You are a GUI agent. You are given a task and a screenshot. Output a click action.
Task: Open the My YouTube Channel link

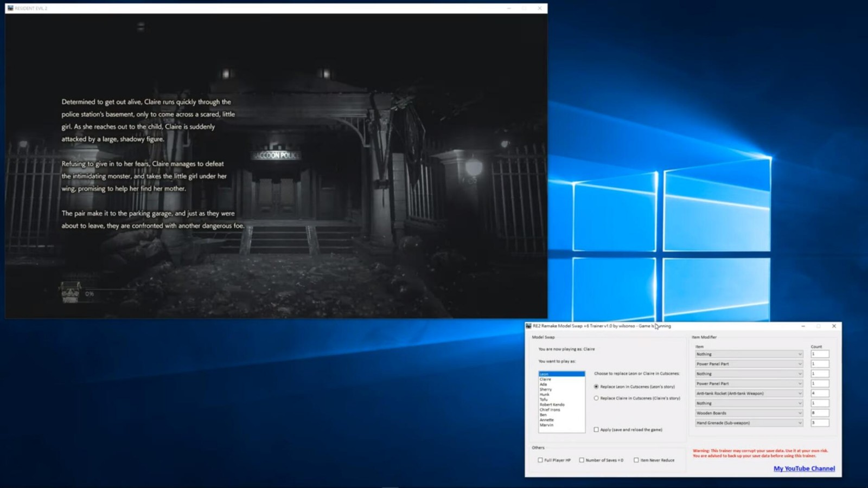coord(804,468)
